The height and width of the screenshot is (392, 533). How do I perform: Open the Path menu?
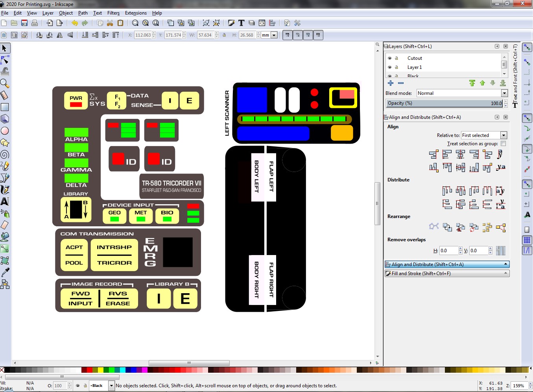(x=83, y=13)
